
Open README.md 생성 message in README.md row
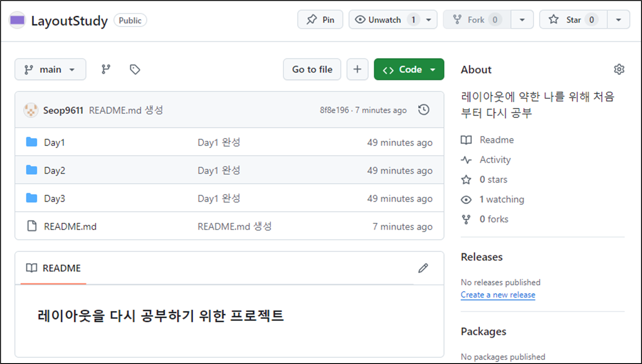pos(234,226)
